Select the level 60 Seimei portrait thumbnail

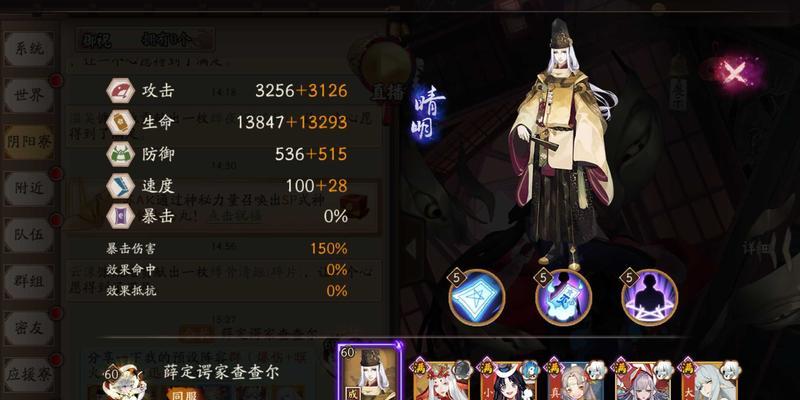tap(370, 372)
